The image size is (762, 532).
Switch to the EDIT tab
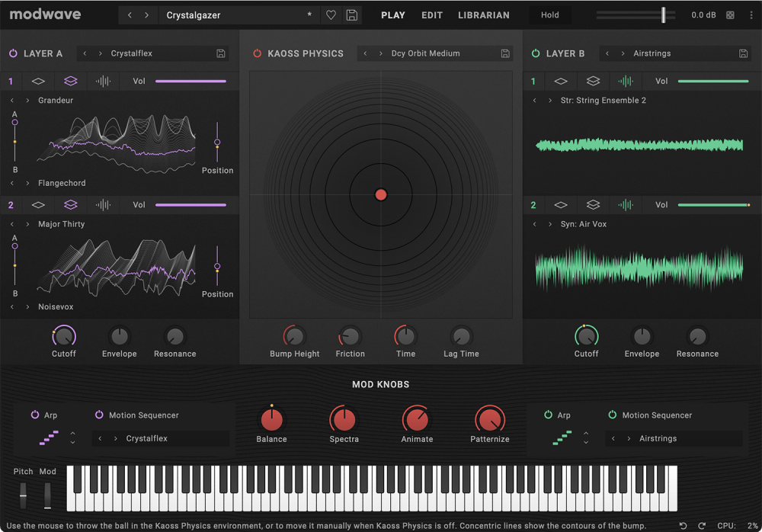tap(431, 14)
